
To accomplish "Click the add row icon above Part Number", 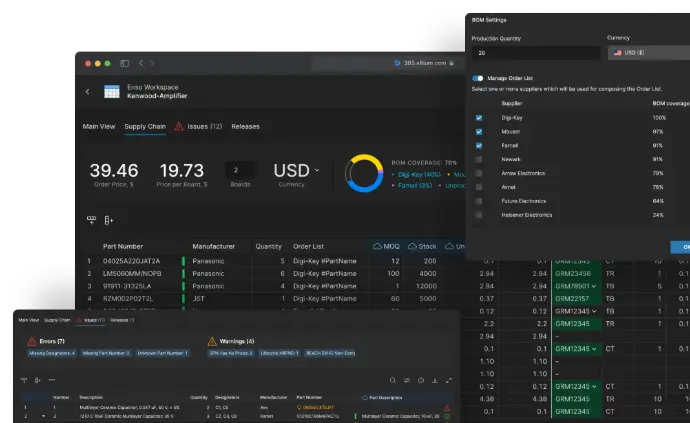I will click(92, 220).
